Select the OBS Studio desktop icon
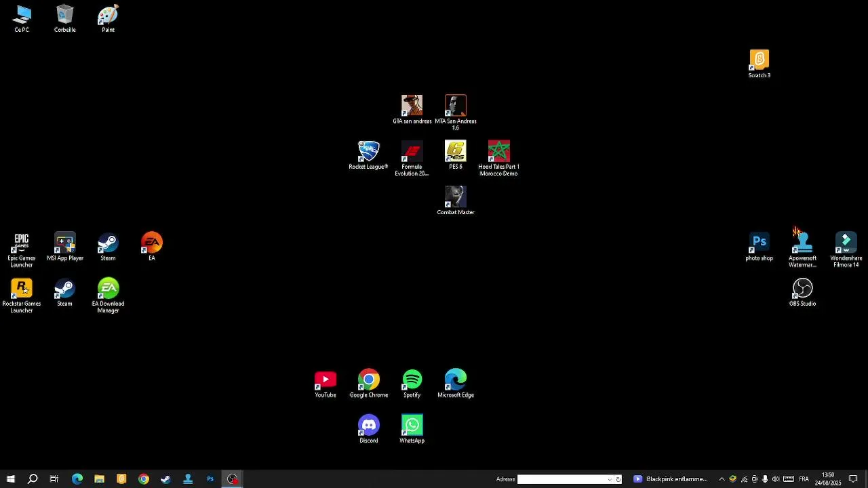The image size is (868, 488). pos(803,292)
